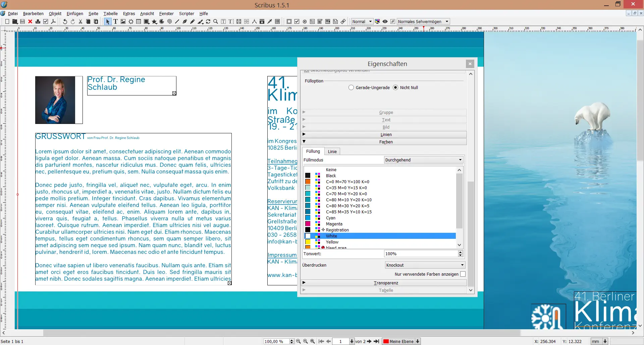This screenshot has height=345, width=644.
Task: Activate the Insert Image Frame tool
Action: [x=123, y=21]
